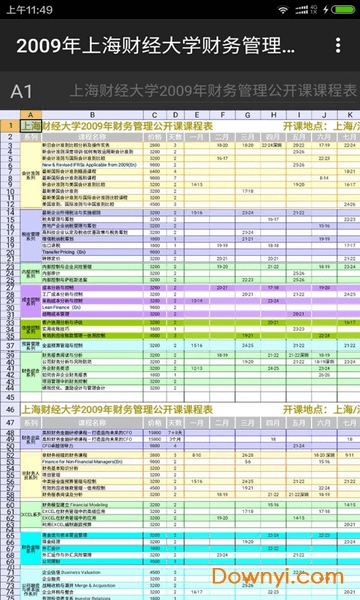Select row 2 header

[10, 137]
